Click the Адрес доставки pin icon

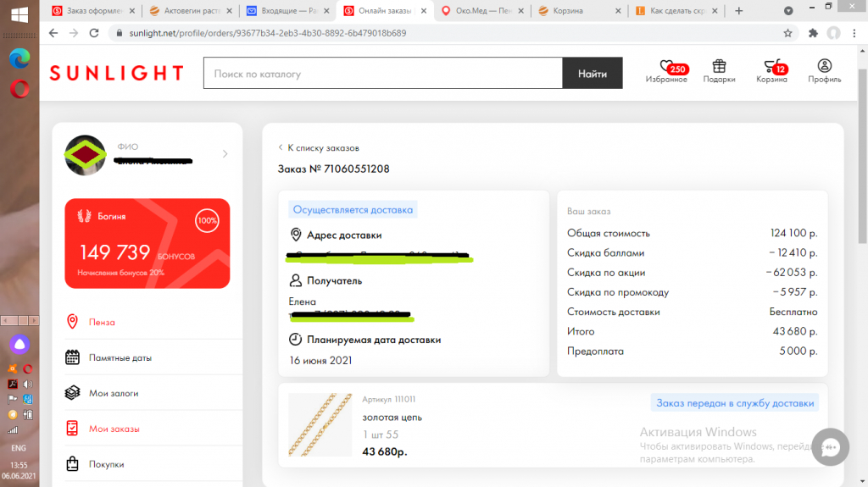[296, 235]
